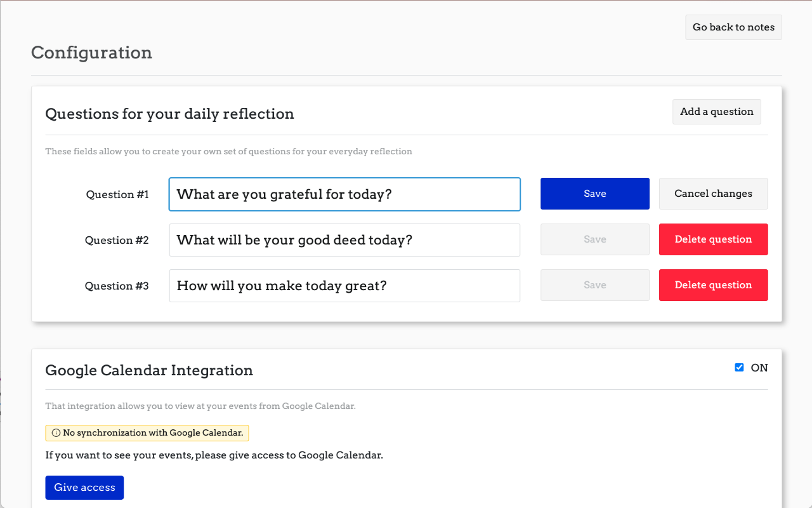
Task: Give access to Google Calendar
Action: tap(84, 488)
